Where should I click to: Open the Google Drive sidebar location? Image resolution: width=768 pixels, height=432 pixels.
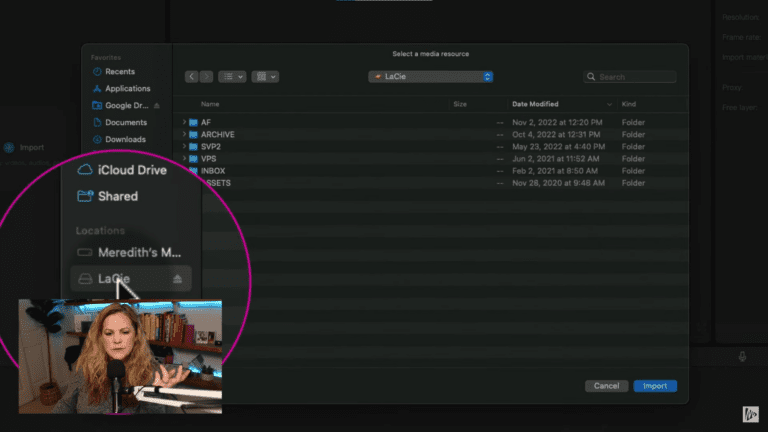(125, 105)
